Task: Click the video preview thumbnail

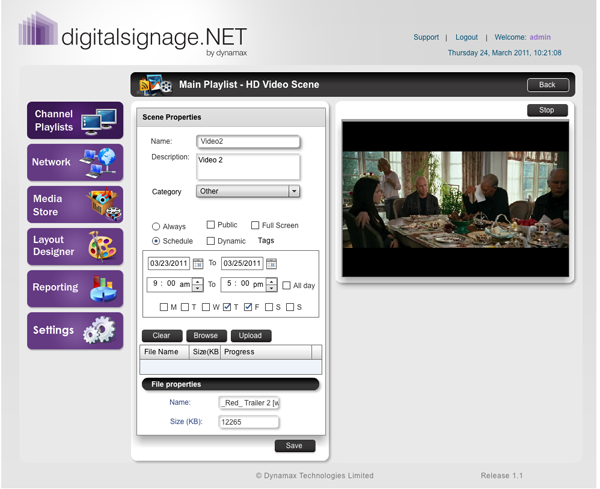Action: coord(455,199)
